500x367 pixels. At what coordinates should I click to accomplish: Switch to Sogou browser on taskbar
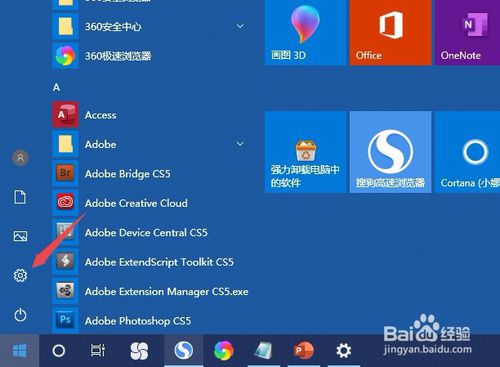pyautogui.click(x=183, y=351)
